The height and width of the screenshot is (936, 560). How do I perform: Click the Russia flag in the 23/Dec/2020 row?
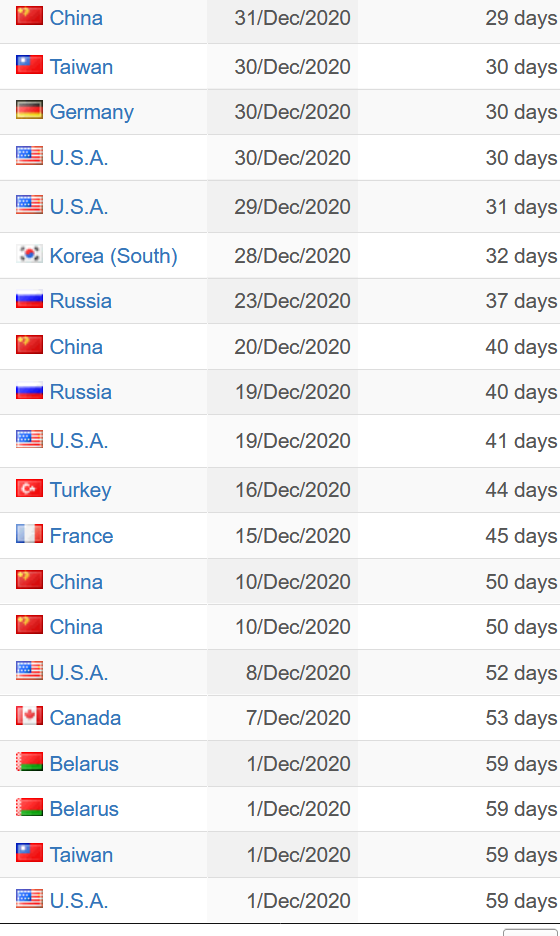[29, 299]
